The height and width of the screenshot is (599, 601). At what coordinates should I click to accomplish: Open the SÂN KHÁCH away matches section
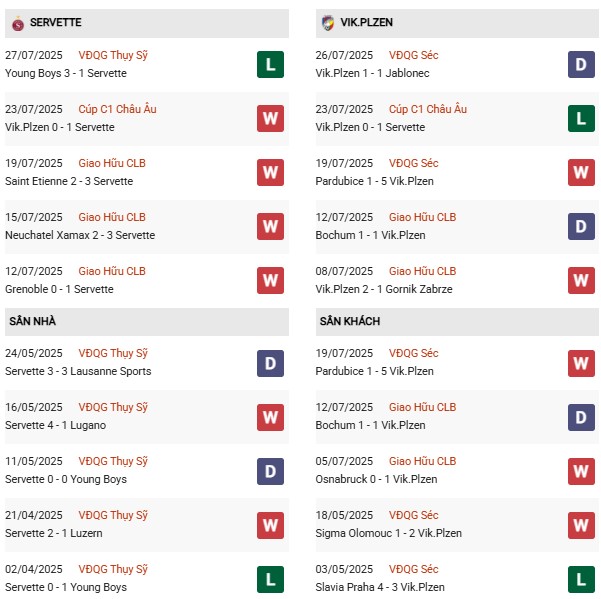coord(350,321)
